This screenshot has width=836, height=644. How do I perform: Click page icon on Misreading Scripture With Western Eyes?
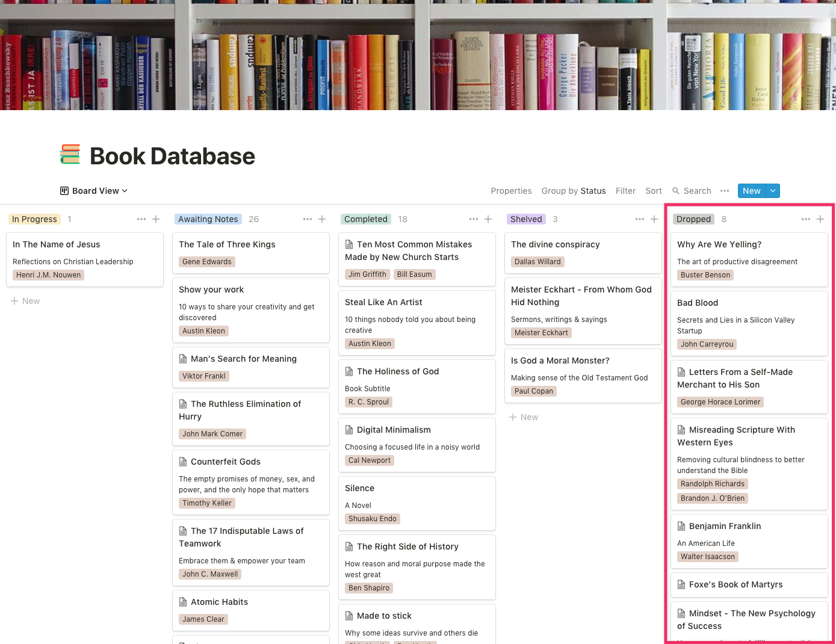point(681,430)
